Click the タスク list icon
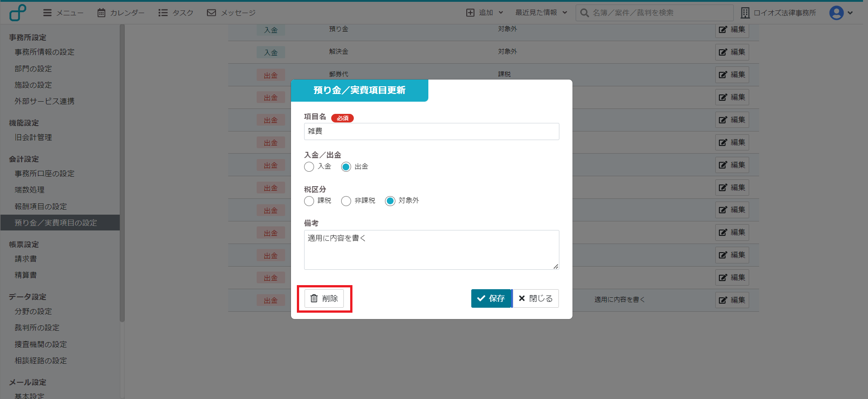Image resolution: width=868 pixels, height=399 pixels. click(x=163, y=13)
